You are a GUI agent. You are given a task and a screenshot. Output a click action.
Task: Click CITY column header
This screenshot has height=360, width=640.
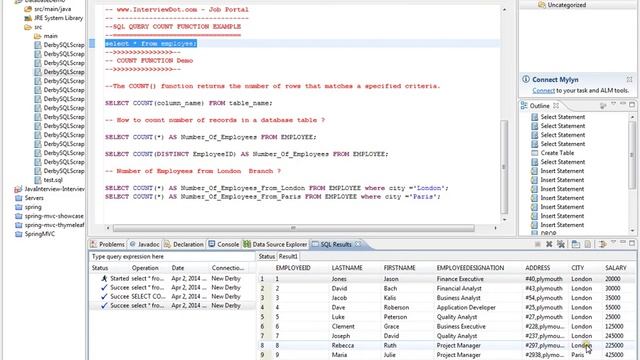tap(578, 268)
